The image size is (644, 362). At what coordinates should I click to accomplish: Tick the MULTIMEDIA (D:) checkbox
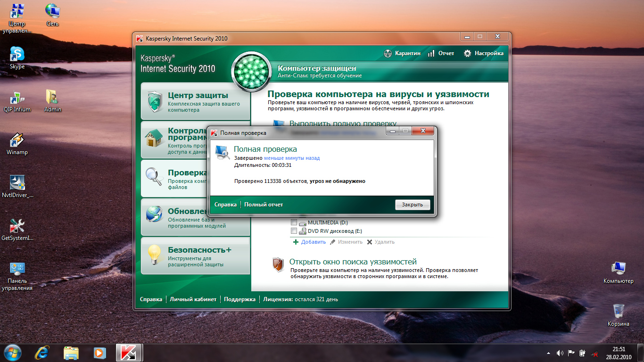(294, 222)
